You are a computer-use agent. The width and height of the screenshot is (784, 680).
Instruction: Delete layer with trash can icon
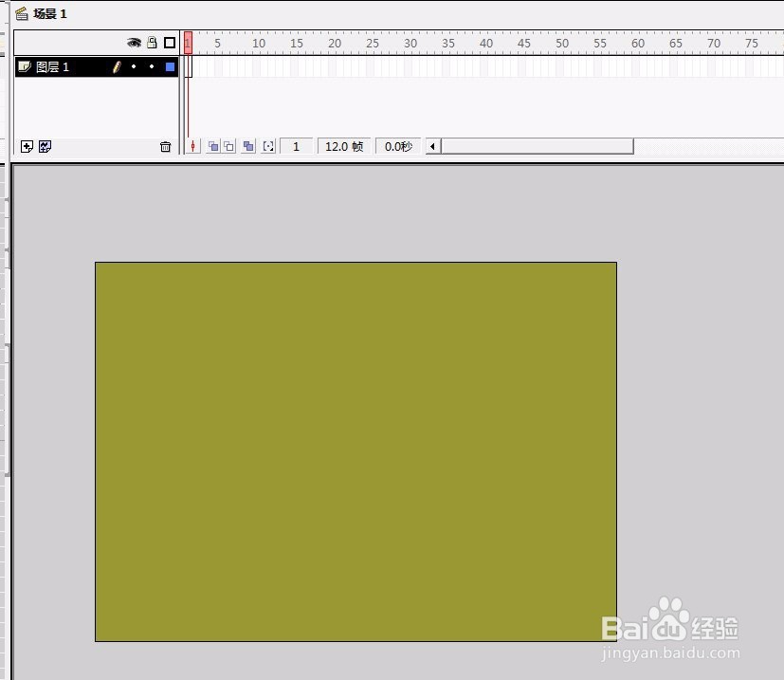point(166,147)
